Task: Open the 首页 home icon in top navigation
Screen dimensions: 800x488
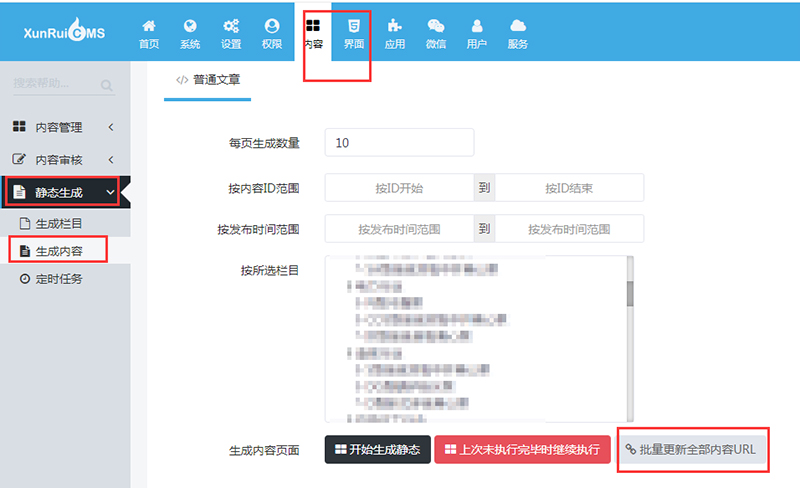Action: (149, 34)
